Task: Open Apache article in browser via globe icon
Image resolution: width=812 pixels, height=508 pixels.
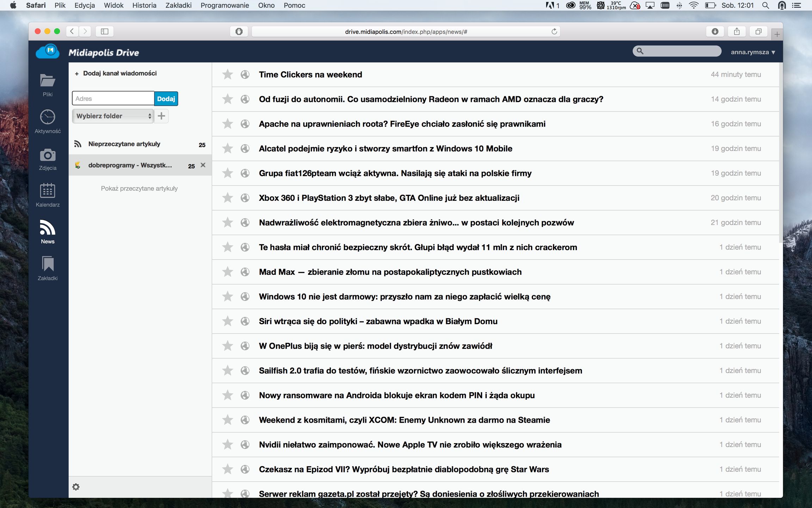Action: (x=245, y=124)
